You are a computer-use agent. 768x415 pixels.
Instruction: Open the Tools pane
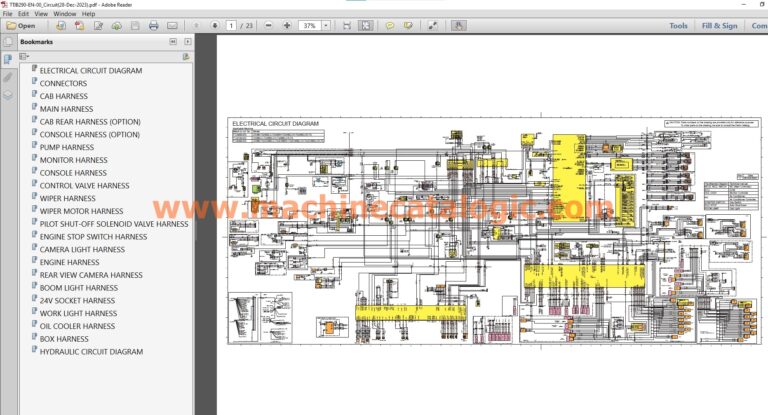tap(678, 25)
